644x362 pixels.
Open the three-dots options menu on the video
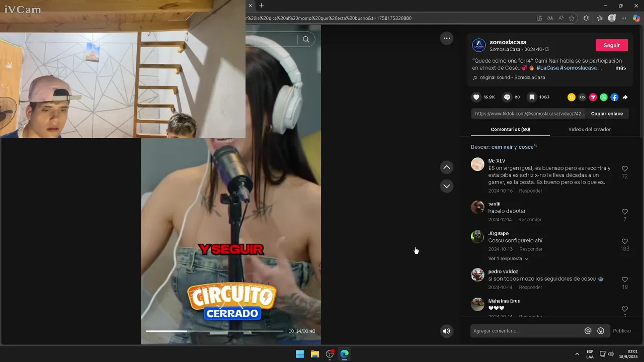pyautogui.click(x=446, y=38)
